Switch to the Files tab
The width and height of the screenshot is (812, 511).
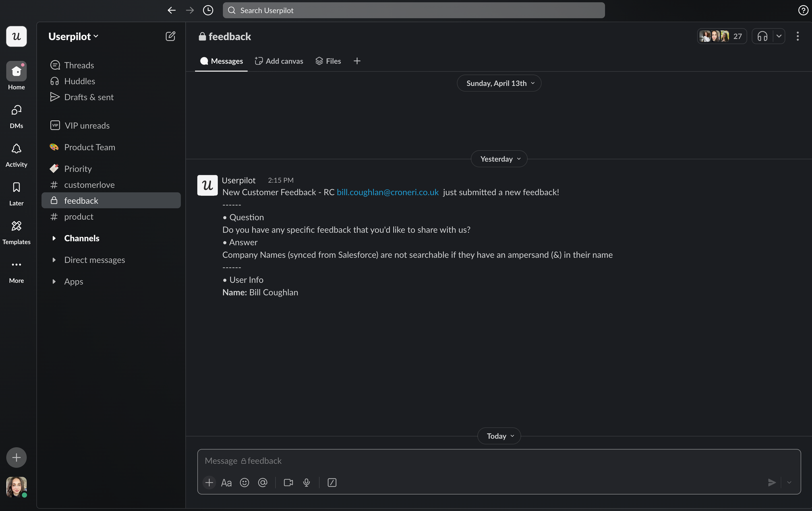[328, 61]
